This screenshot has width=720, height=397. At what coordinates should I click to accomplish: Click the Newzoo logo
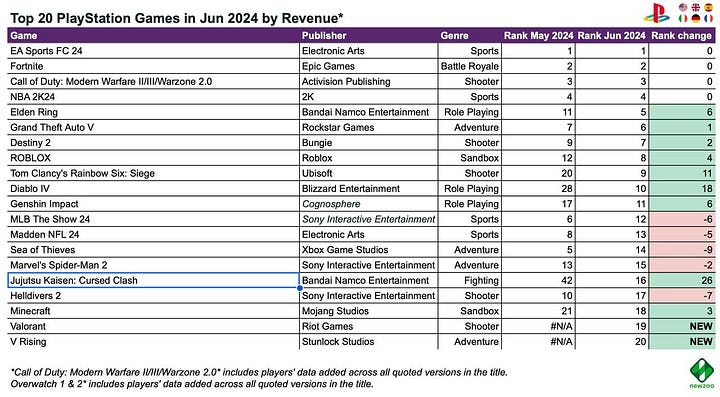701,373
